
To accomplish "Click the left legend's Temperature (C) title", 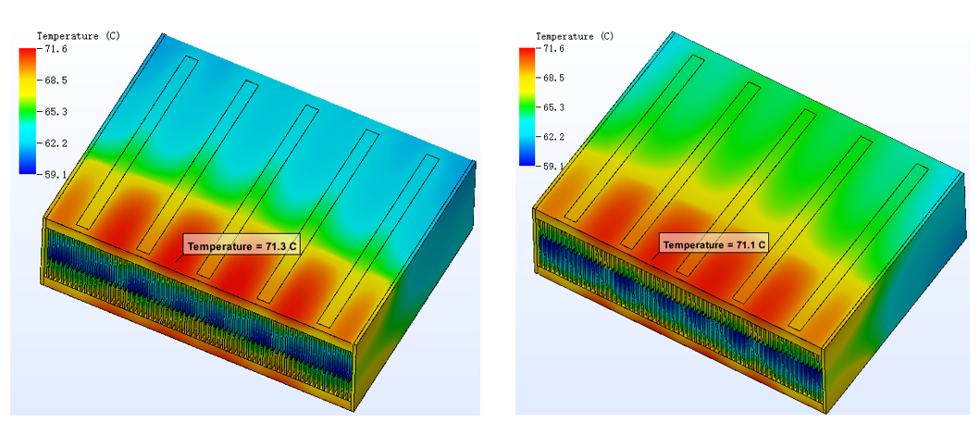I will coord(78,36).
